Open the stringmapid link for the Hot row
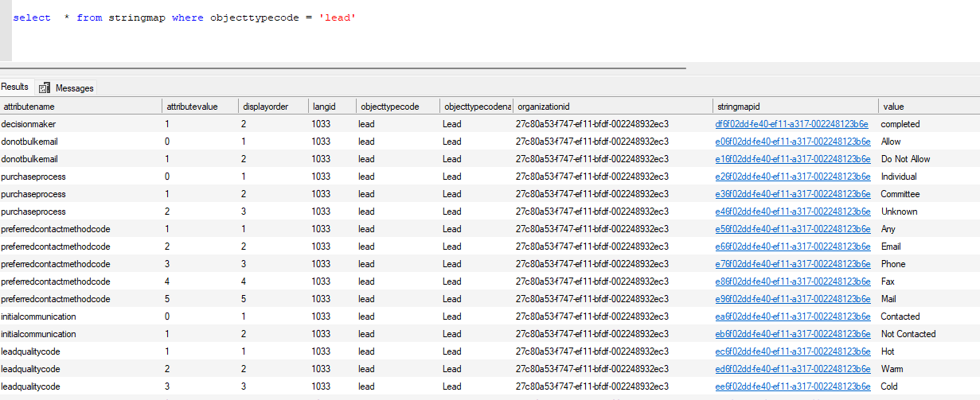980x400 pixels. pos(791,351)
